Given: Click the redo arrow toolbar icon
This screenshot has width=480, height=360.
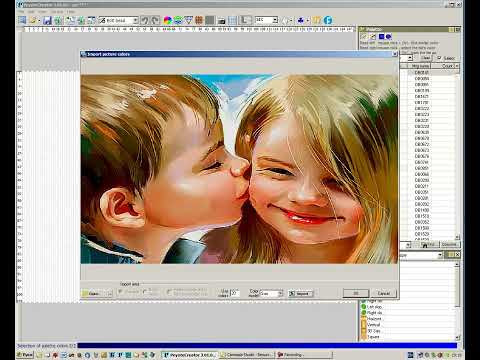Looking at the screenshot, I should [155, 20].
